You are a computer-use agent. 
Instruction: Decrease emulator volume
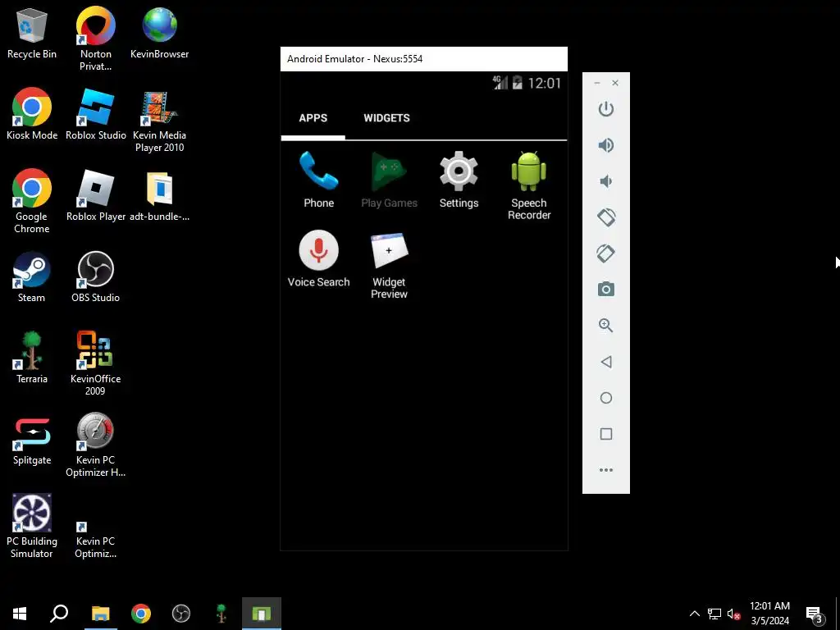(606, 181)
